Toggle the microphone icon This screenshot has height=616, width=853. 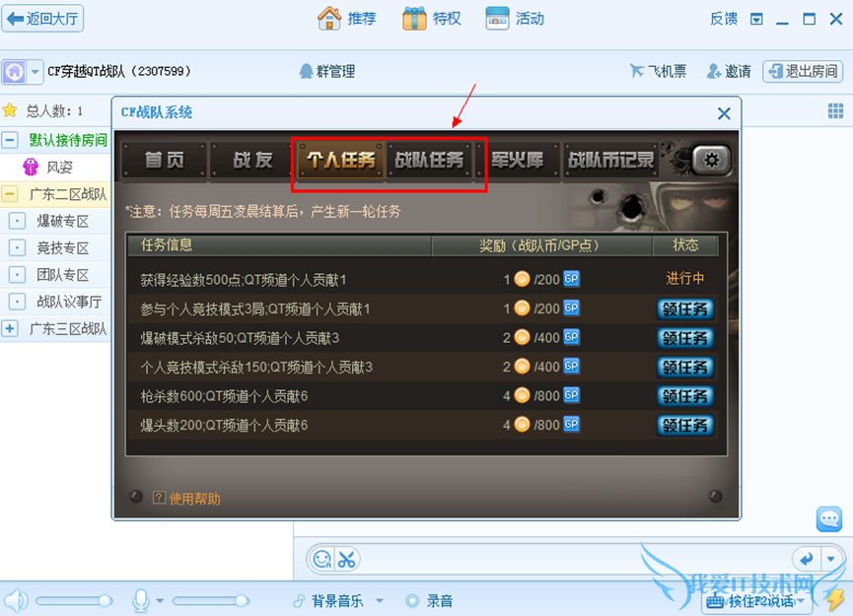click(141, 600)
